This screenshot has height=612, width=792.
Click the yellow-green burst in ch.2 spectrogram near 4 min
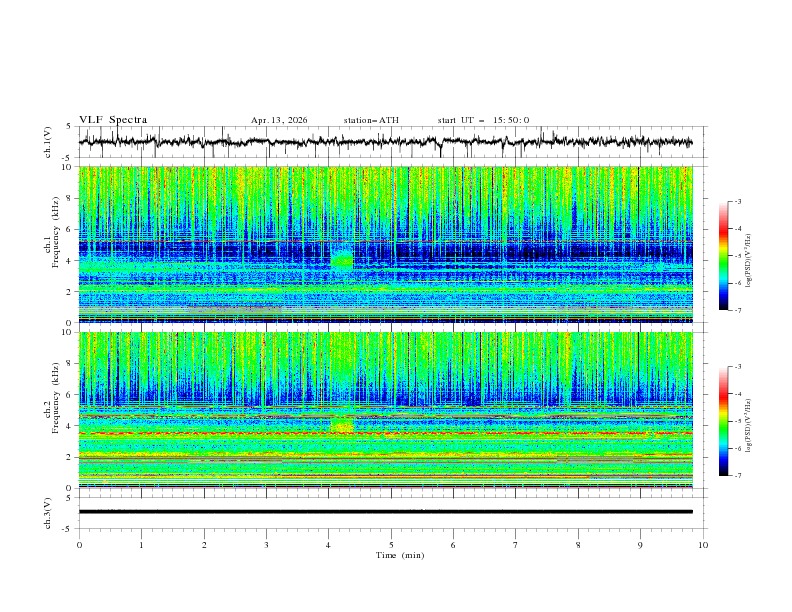point(342,426)
